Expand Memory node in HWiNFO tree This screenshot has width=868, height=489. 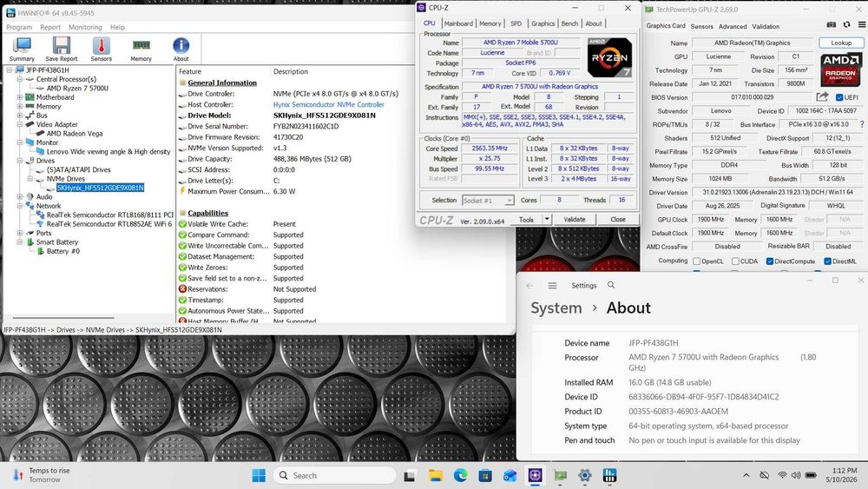[20, 106]
